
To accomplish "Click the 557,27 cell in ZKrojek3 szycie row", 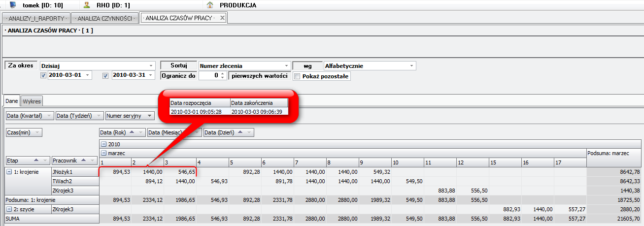I will pos(570,209).
